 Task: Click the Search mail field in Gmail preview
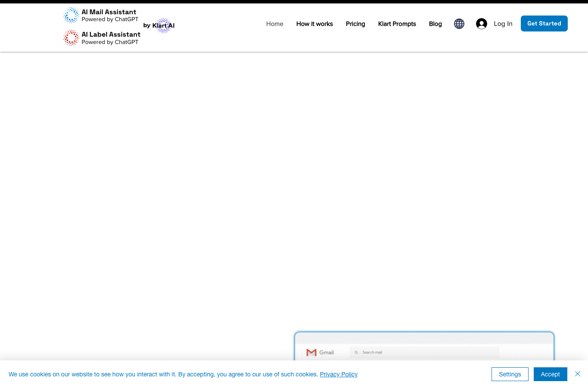[424, 352]
